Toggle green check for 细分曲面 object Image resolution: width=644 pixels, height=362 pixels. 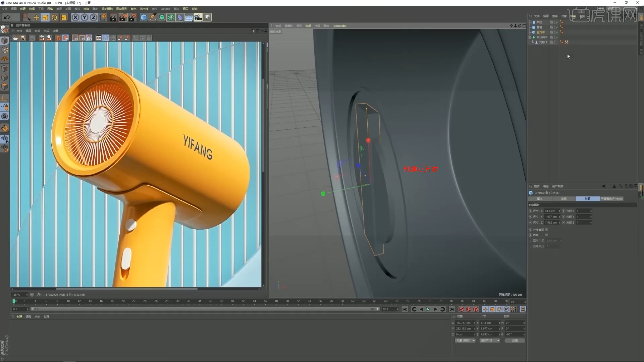point(557,37)
